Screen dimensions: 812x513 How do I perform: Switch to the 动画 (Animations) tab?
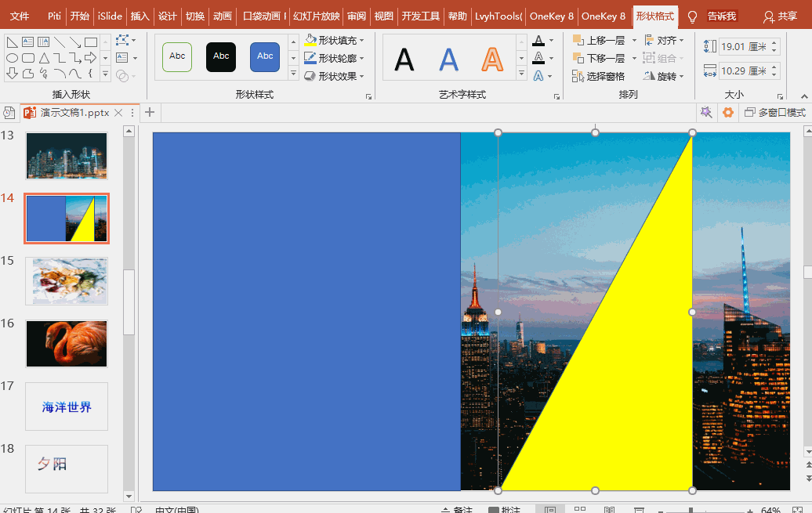pos(223,16)
